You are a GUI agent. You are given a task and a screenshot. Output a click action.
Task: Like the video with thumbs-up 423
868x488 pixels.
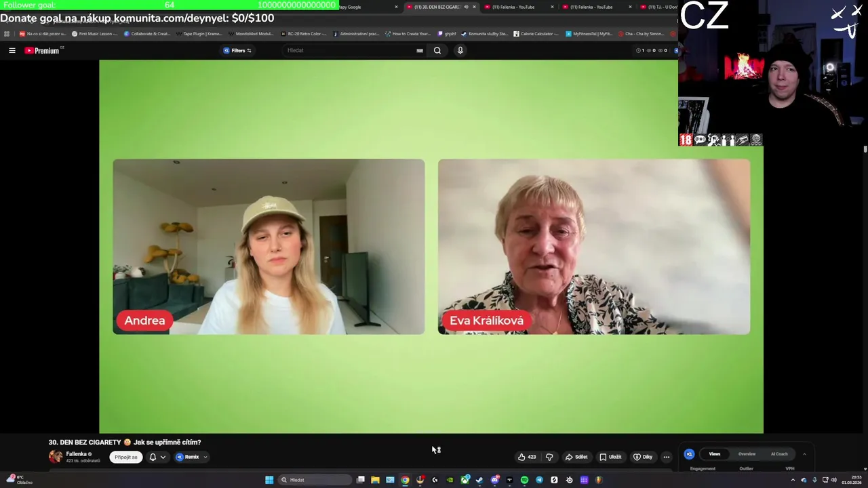527,457
